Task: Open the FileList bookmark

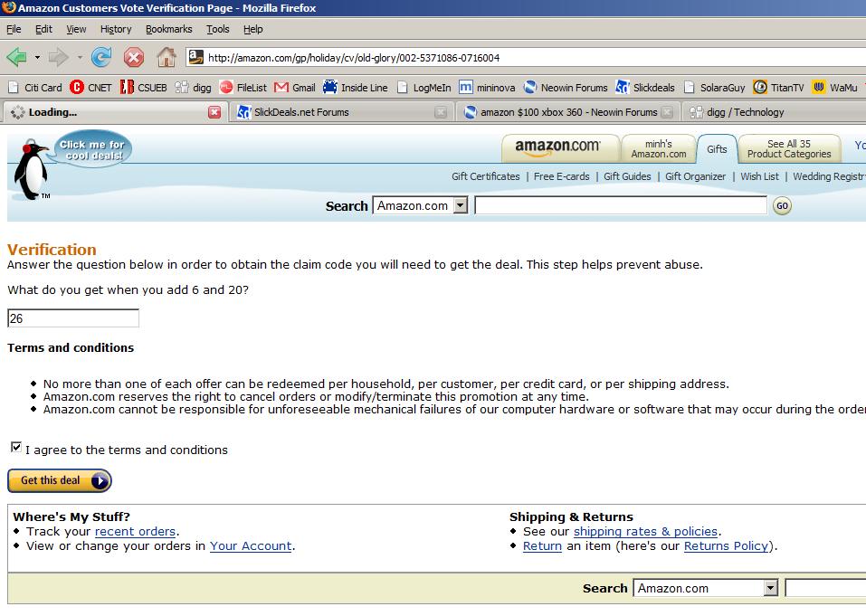Action: click(x=243, y=87)
